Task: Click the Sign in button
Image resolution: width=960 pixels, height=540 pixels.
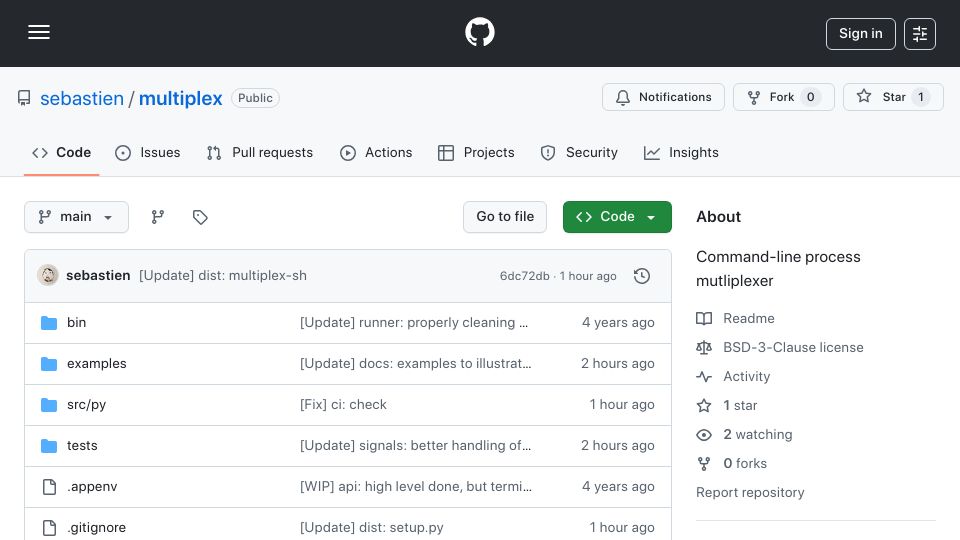Action: [860, 34]
